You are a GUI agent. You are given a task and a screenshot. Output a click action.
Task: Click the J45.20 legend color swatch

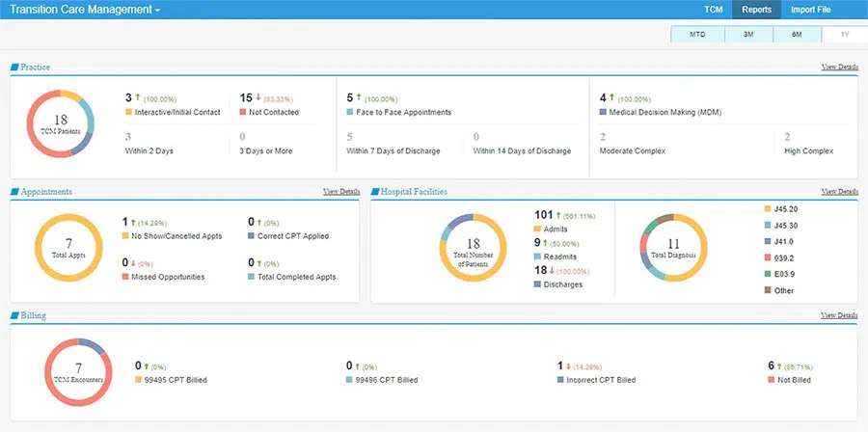(768, 209)
